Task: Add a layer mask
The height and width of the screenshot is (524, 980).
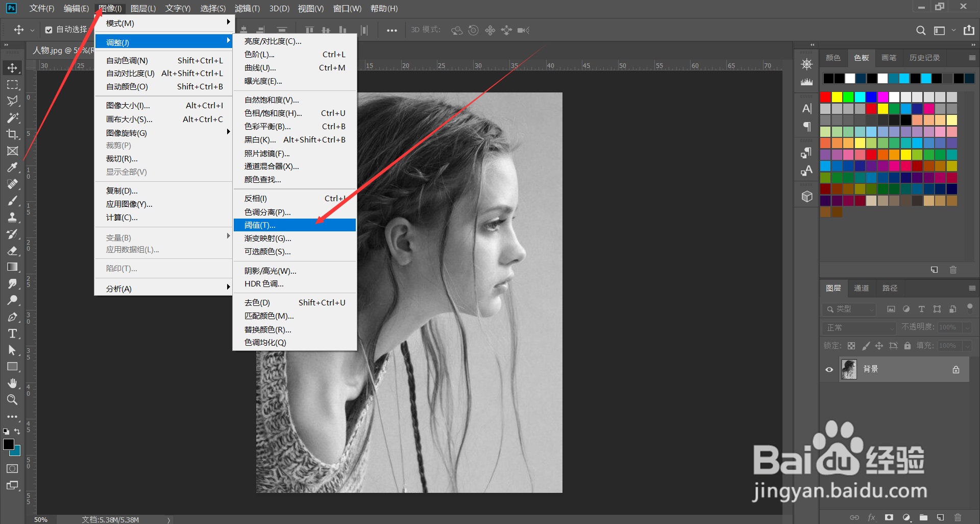Action: [x=889, y=517]
